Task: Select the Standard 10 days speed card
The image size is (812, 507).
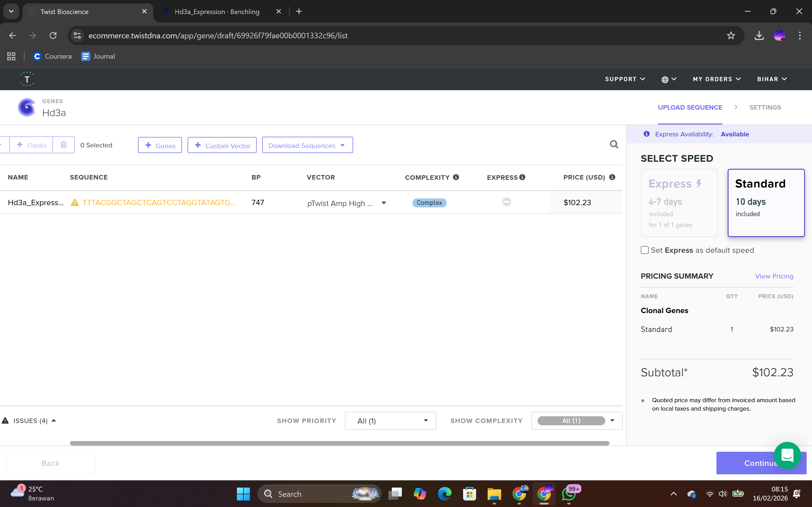Action: (766, 203)
